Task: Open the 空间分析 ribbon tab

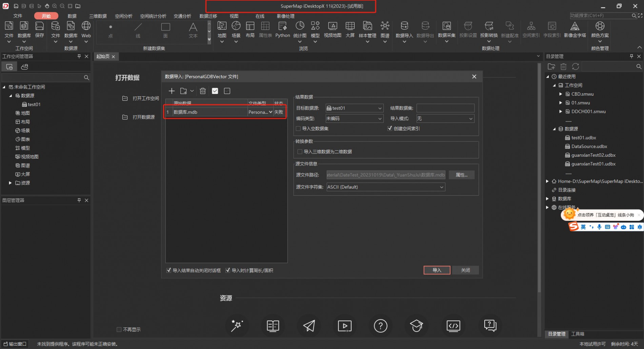Action: 124,16
